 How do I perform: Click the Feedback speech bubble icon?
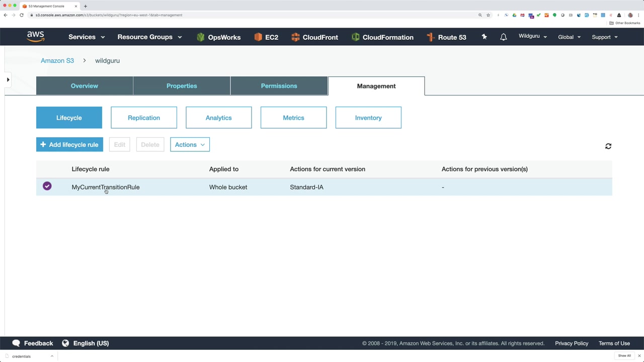pyautogui.click(x=16, y=343)
